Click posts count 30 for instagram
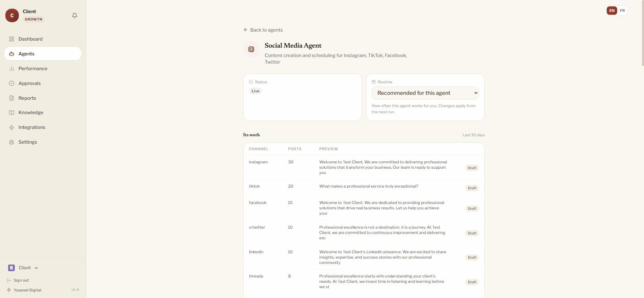The width and height of the screenshot is (644, 298). 291,162
